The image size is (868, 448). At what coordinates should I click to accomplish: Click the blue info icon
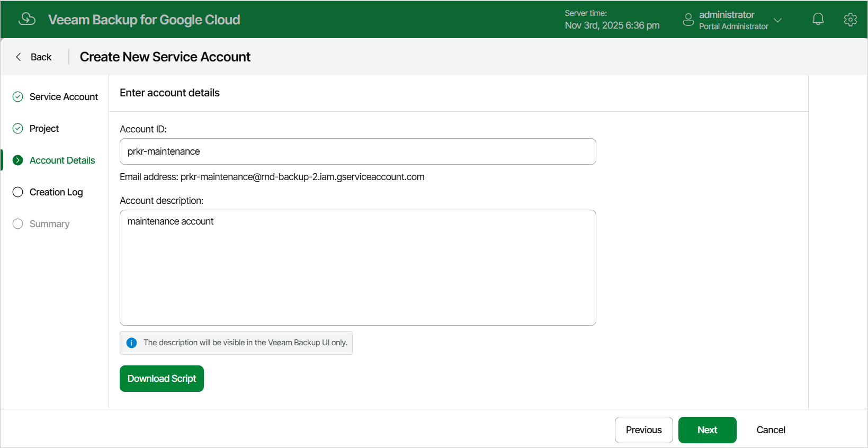pyautogui.click(x=132, y=343)
